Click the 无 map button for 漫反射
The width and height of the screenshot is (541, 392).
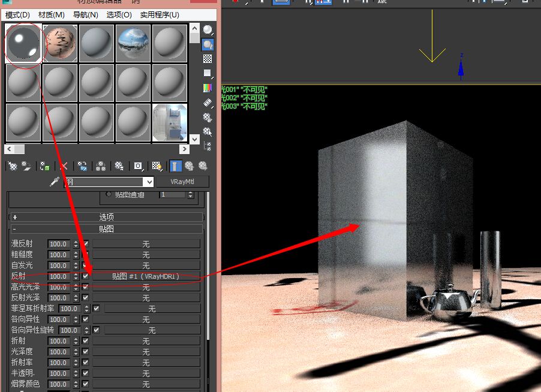tap(146, 244)
